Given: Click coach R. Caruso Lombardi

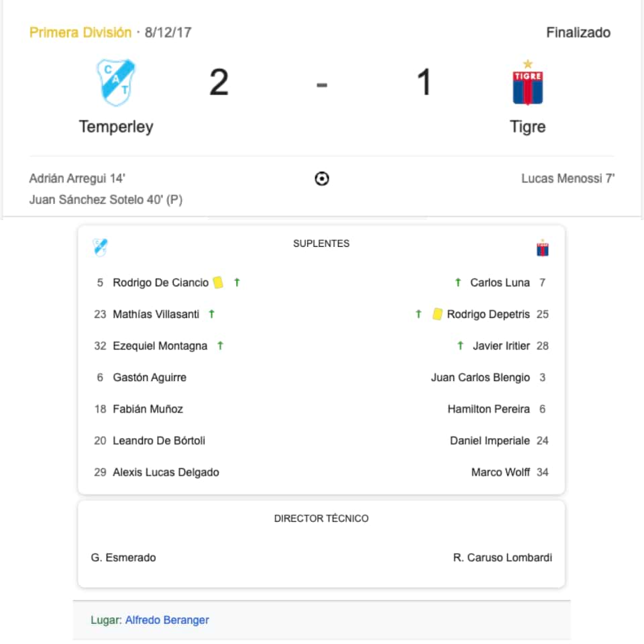Looking at the screenshot, I should [x=502, y=557].
